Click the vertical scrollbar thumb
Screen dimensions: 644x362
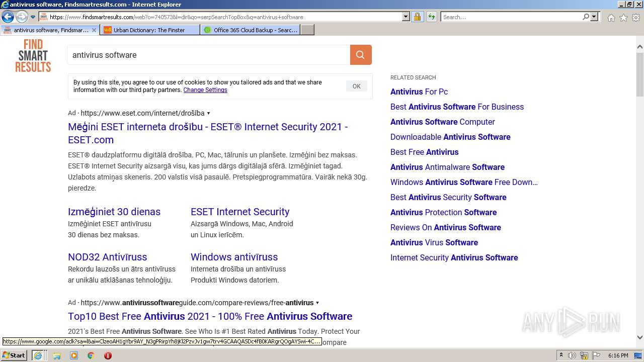click(639, 74)
